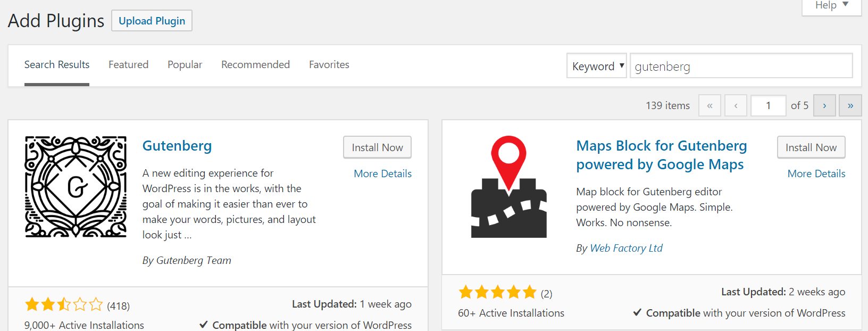Click the Gutenberg plugin description text
This screenshot has height=331, width=868.
229,204
